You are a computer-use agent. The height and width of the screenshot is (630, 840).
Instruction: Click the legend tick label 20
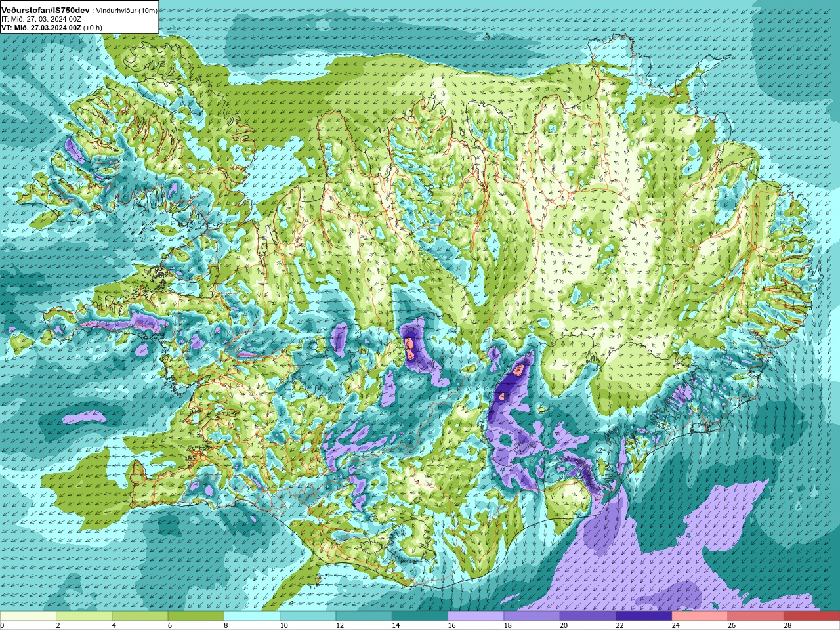tap(564, 625)
